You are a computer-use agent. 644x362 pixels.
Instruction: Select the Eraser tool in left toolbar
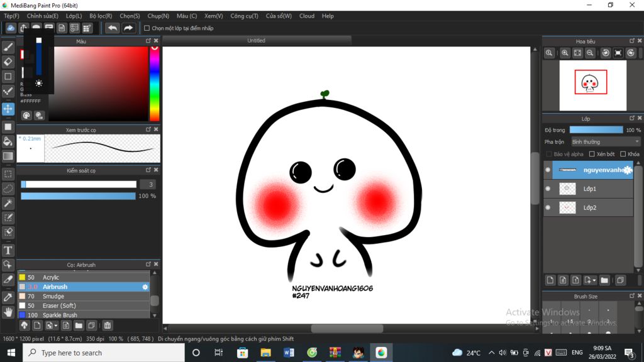pyautogui.click(x=8, y=62)
